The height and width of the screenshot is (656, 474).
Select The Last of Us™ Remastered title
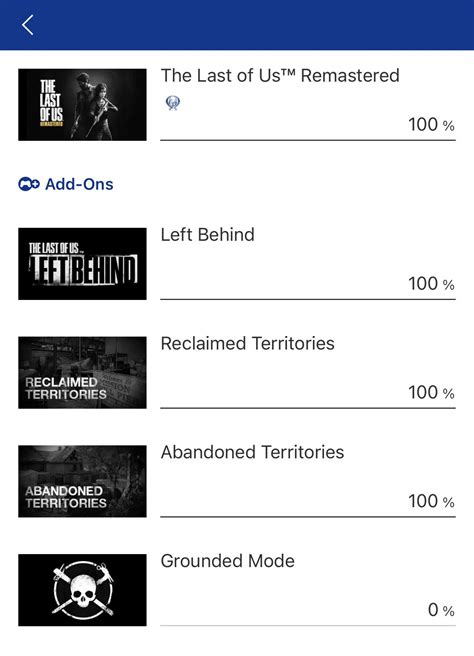pyautogui.click(x=280, y=76)
